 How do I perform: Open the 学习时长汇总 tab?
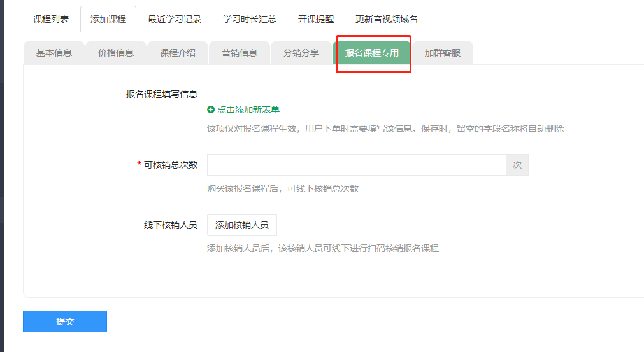[250, 19]
